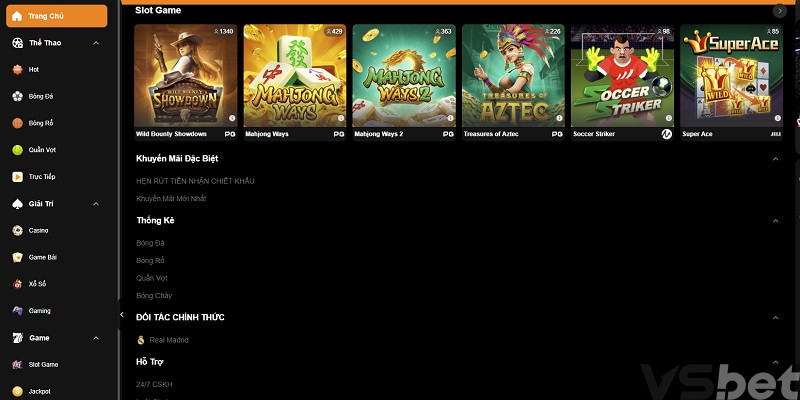Select Gaming in the sidebar
Viewport: 800px width, 400px height.
39,311
